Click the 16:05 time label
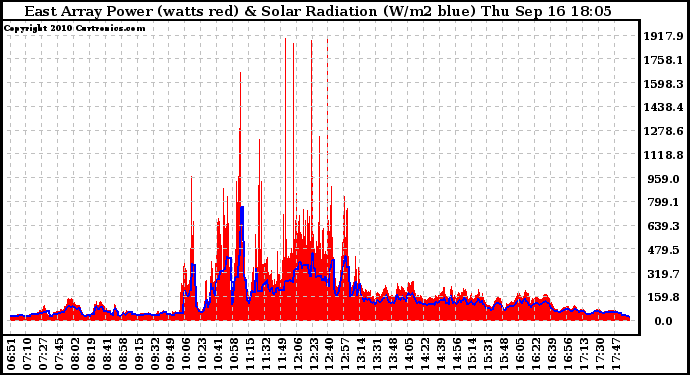 tap(520, 353)
